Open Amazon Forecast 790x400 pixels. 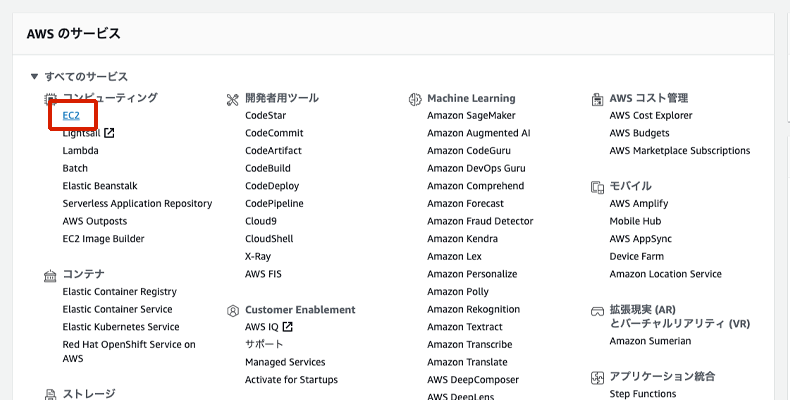point(466,204)
